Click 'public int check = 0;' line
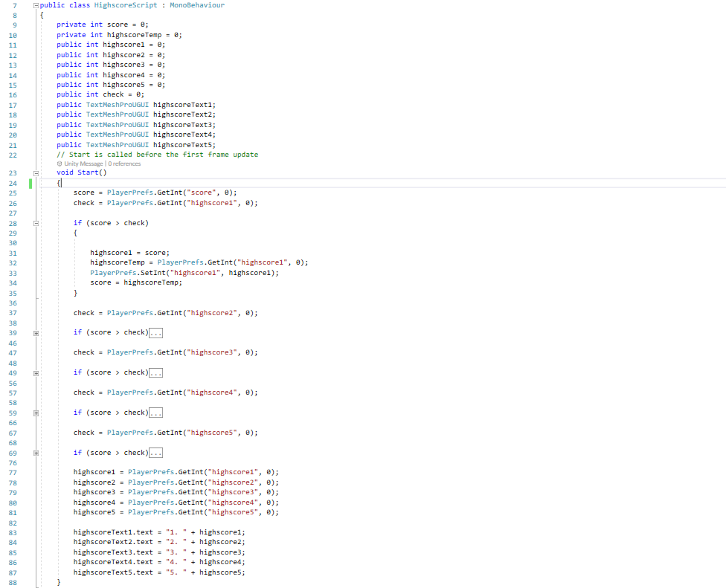Screen dimensions: 726x588 (100, 94)
